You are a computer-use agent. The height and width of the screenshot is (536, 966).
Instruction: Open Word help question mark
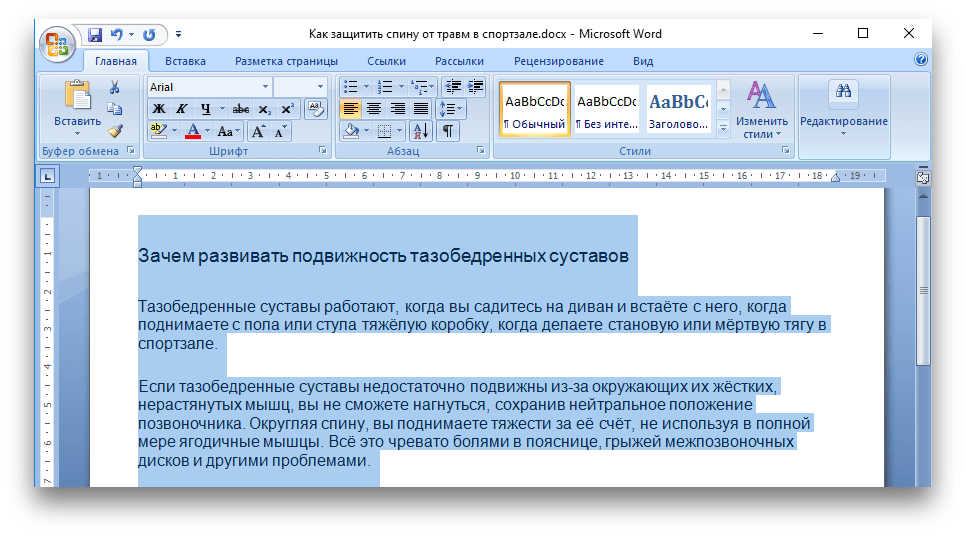point(921,60)
